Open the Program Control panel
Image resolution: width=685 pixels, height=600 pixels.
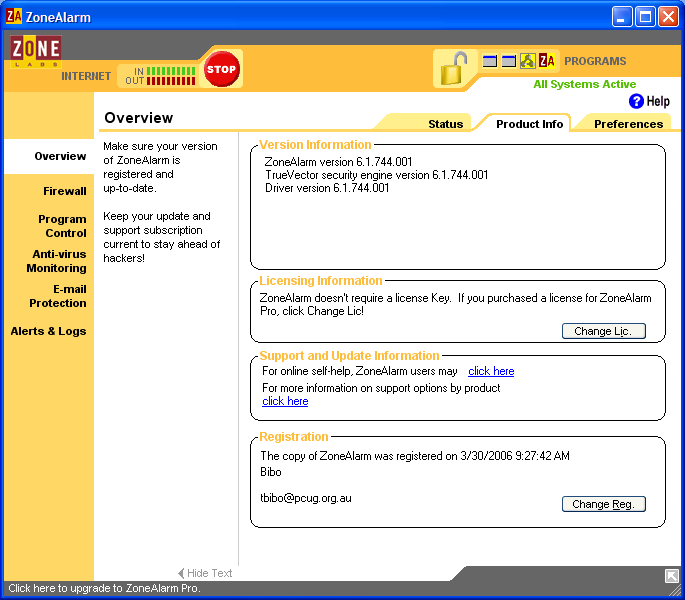pos(62,226)
